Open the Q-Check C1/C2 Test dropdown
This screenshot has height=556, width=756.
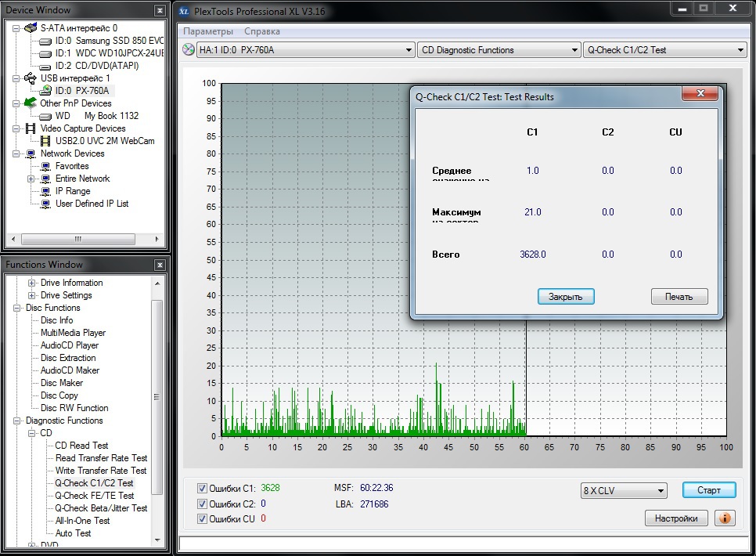tap(664, 50)
